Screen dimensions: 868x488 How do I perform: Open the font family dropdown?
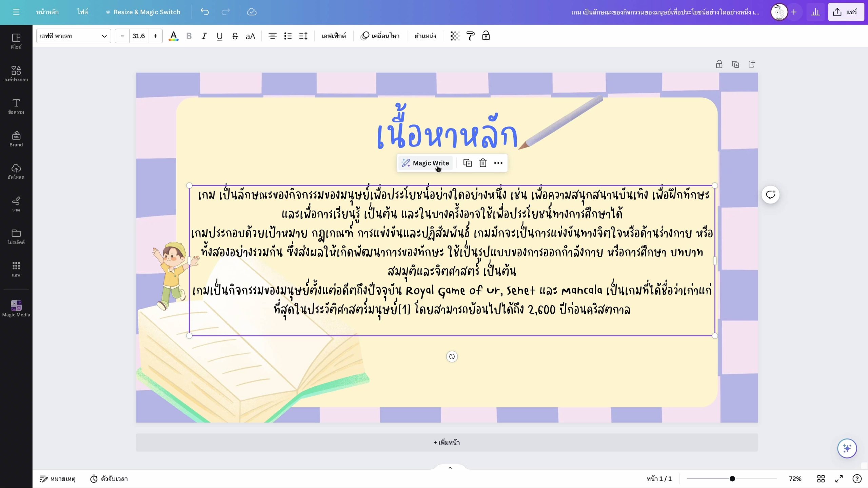(73, 36)
